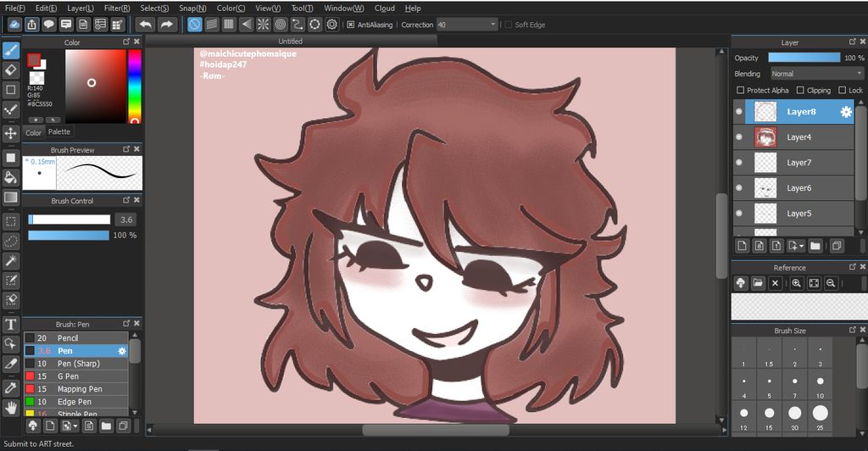Undock the Brush Preview panel
This screenshot has height=451, width=868.
(x=126, y=149)
